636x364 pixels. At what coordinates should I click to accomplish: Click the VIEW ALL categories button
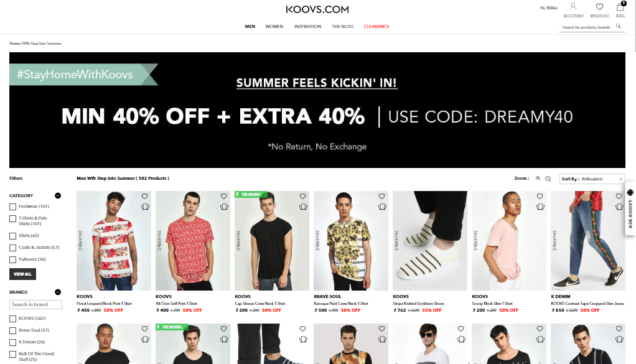[x=22, y=274]
